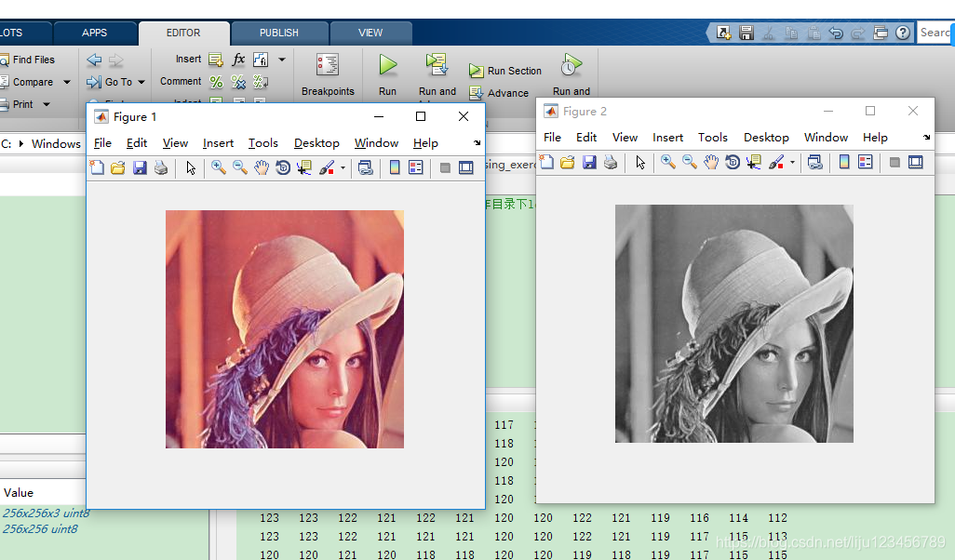Save Figure 1 using the floppy disk icon

click(x=140, y=167)
